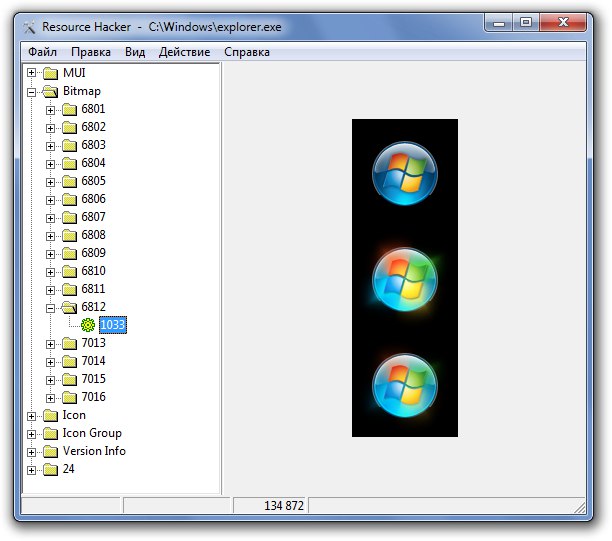Select the 7016 label

(93, 397)
